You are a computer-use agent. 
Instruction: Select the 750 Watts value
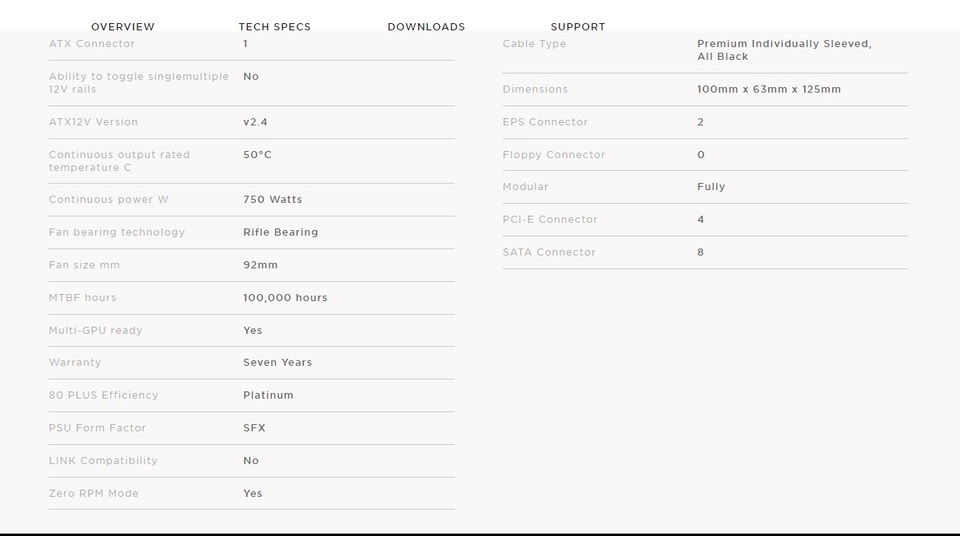pos(272,199)
